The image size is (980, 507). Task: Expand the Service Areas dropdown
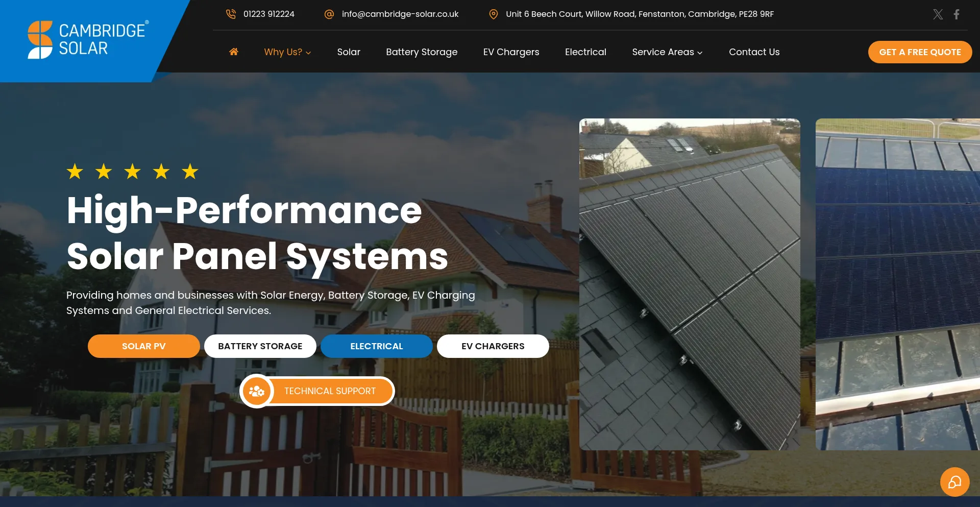click(x=667, y=52)
